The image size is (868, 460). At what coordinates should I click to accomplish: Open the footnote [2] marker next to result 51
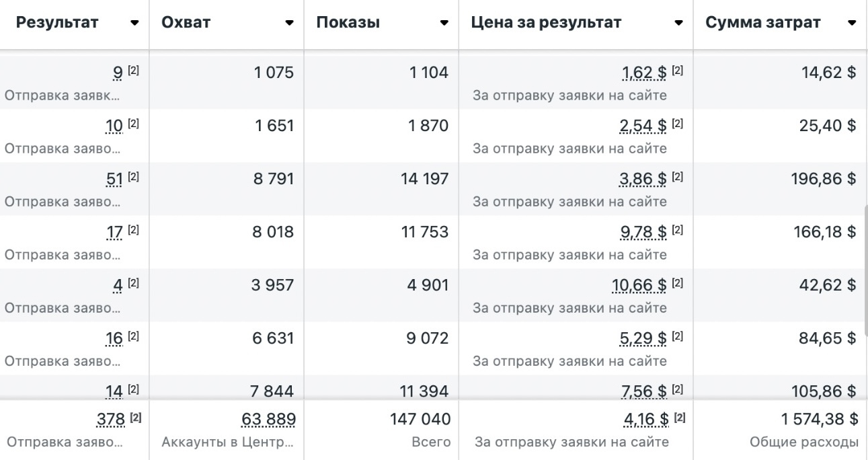(133, 178)
